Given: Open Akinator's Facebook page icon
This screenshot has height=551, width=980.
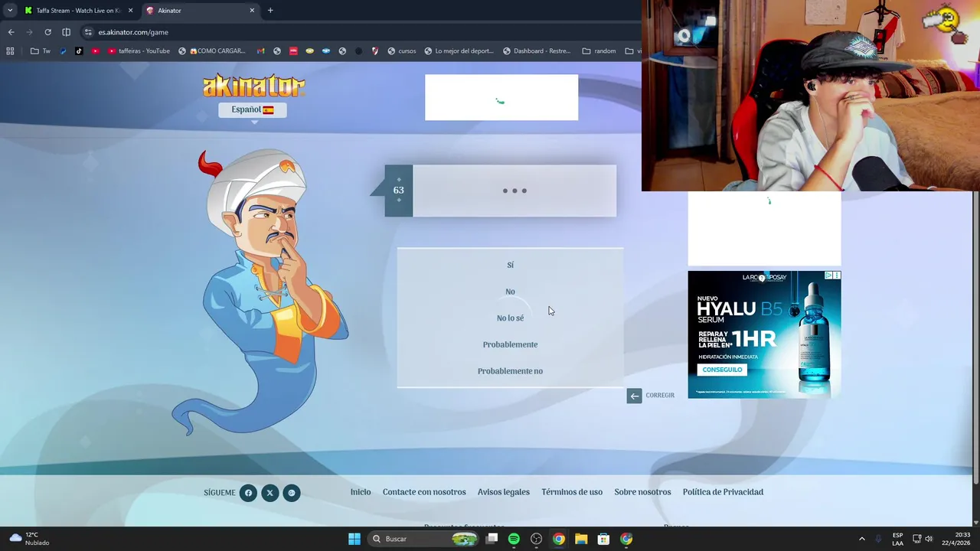Looking at the screenshot, I should (248, 493).
